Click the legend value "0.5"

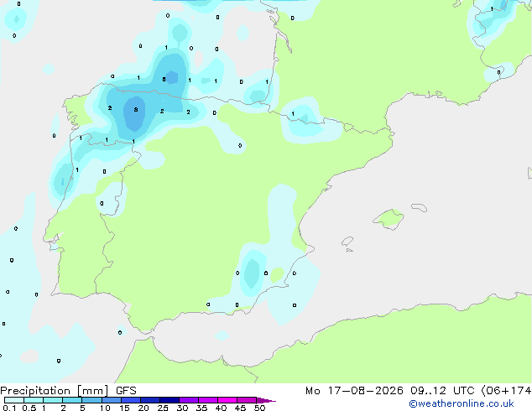(x=29, y=408)
